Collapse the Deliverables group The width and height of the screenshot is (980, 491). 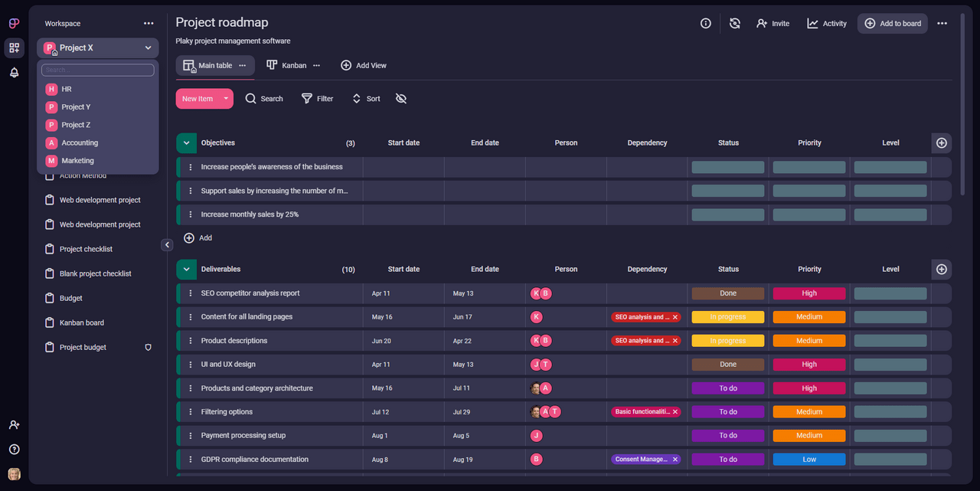(x=186, y=270)
